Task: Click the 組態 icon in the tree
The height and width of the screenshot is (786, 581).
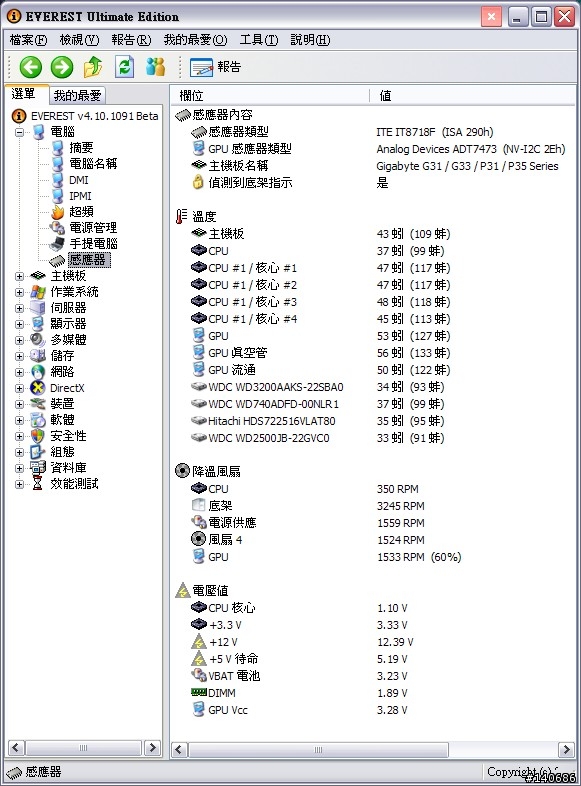Action: tap(38, 452)
